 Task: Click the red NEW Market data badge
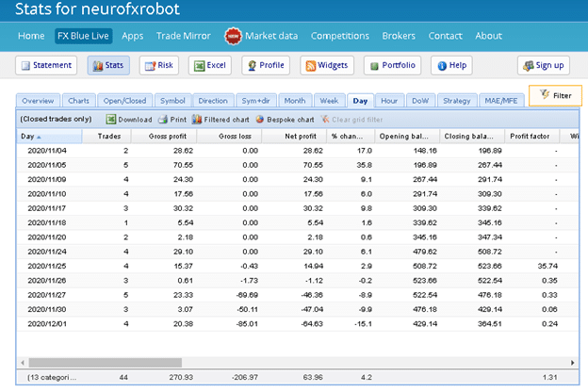coord(233,37)
